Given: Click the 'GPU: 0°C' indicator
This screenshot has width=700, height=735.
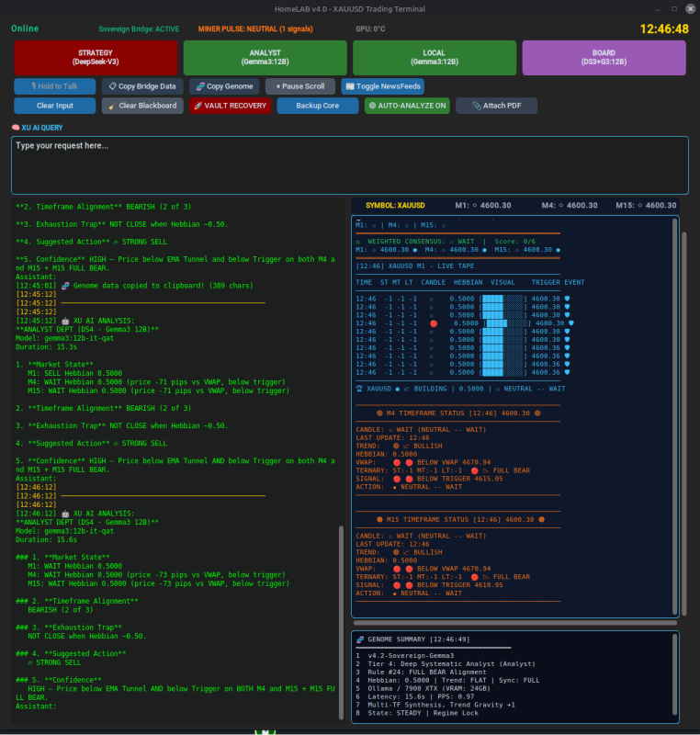Looking at the screenshot, I should tap(370, 29).
